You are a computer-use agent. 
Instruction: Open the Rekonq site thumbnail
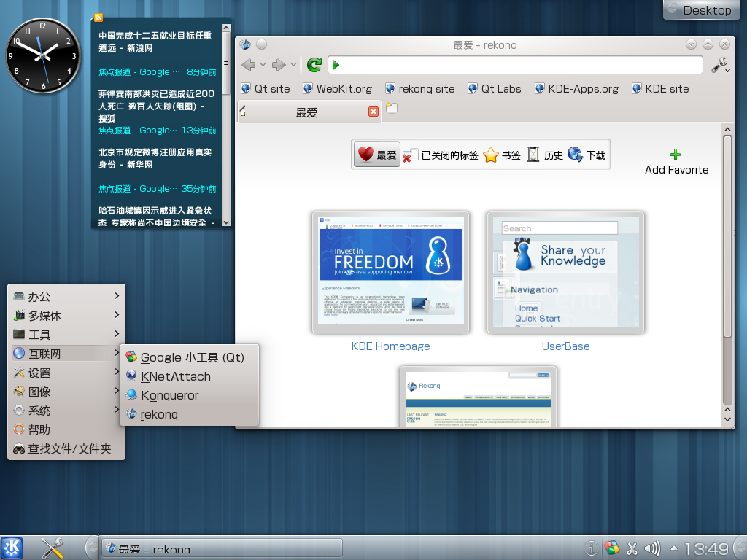pyautogui.click(x=479, y=397)
